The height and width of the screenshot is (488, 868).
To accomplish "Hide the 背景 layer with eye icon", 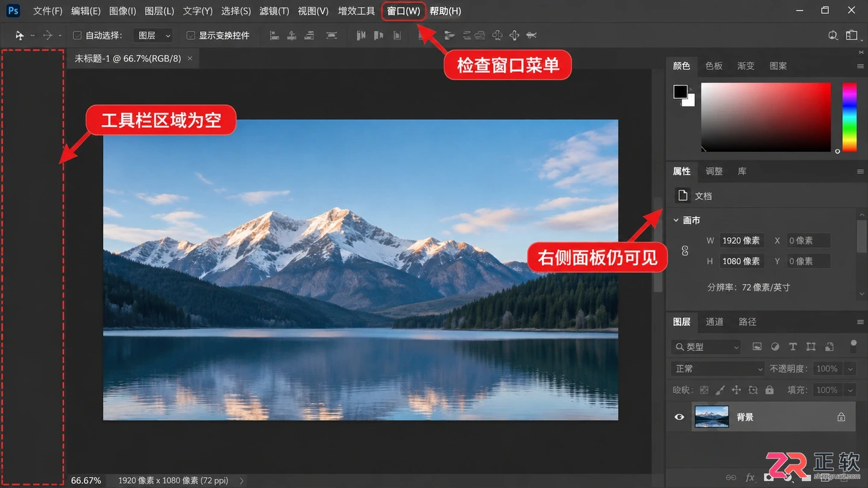I will coord(679,417).
